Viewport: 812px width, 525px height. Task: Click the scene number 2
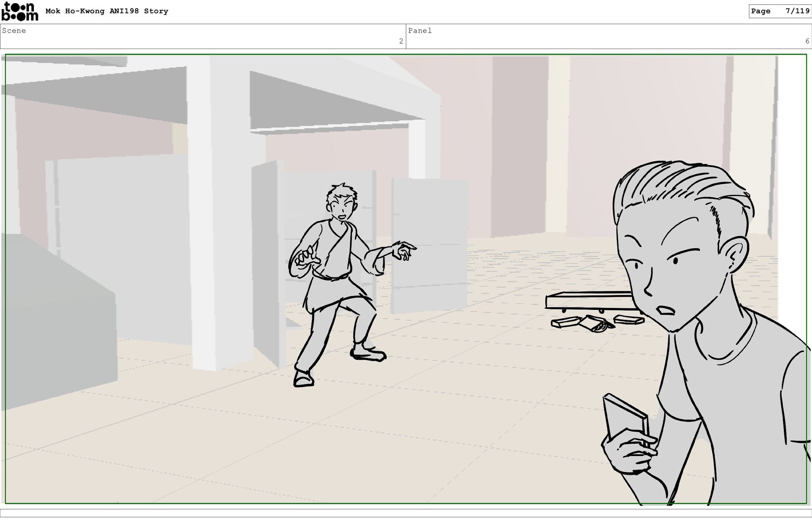pyautogui.click(x=401, y=41)
